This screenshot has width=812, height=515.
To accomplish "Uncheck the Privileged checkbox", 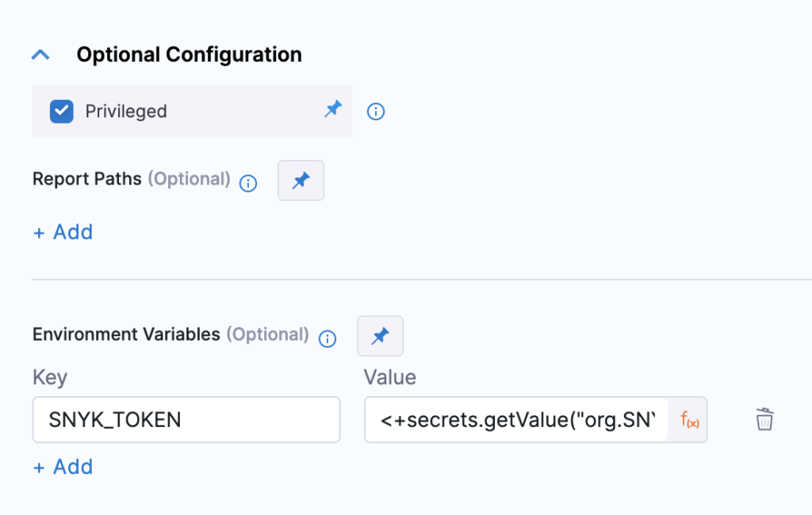I will [x=62, y=111].
